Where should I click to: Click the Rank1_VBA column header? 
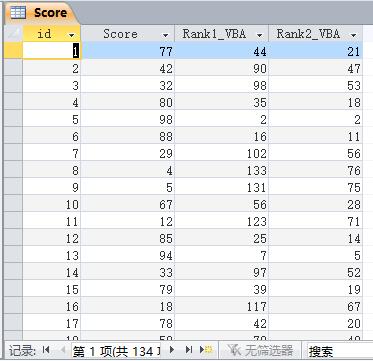221,34
